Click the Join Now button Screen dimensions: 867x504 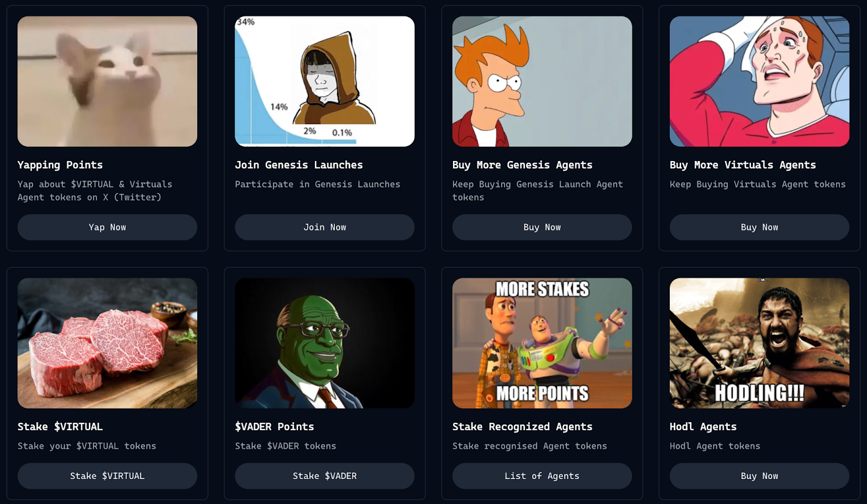[x=325, y=227]
